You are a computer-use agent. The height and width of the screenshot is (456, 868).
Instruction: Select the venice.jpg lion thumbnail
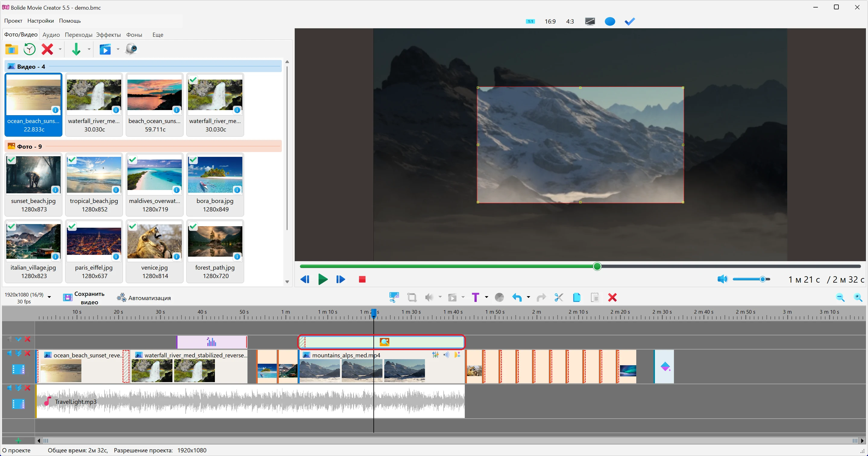point(155,251)
